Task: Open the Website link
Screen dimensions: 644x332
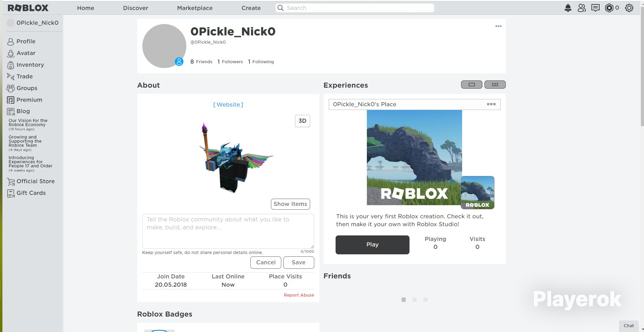Action: (228, 104)
